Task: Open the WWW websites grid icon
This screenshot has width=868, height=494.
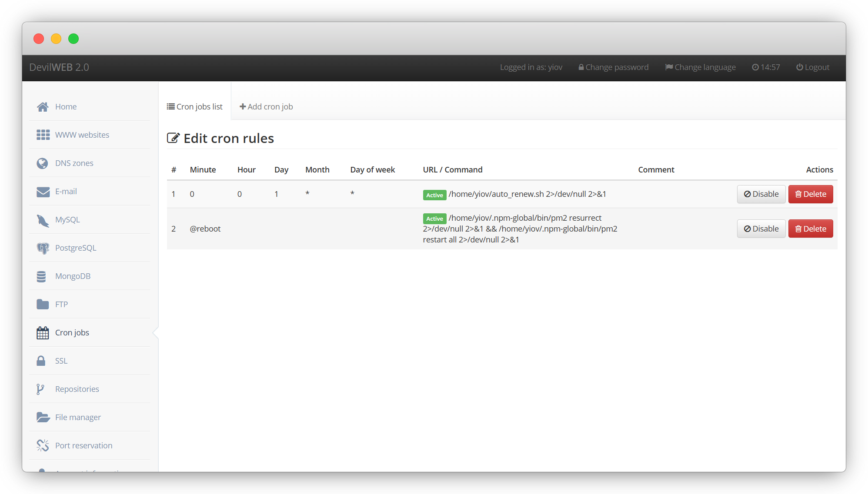Action: pyautogui.click(x=43, y=135)
